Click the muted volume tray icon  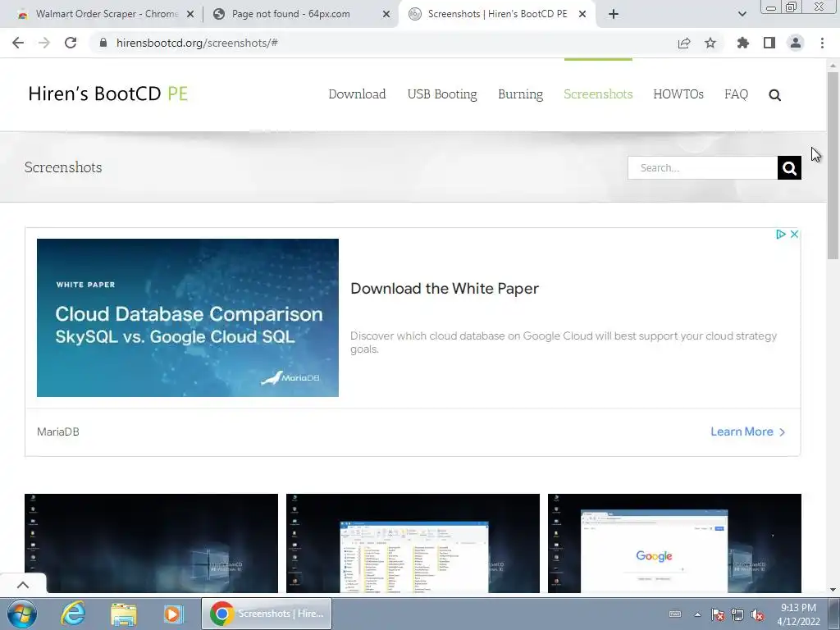[x=757, y=614]
